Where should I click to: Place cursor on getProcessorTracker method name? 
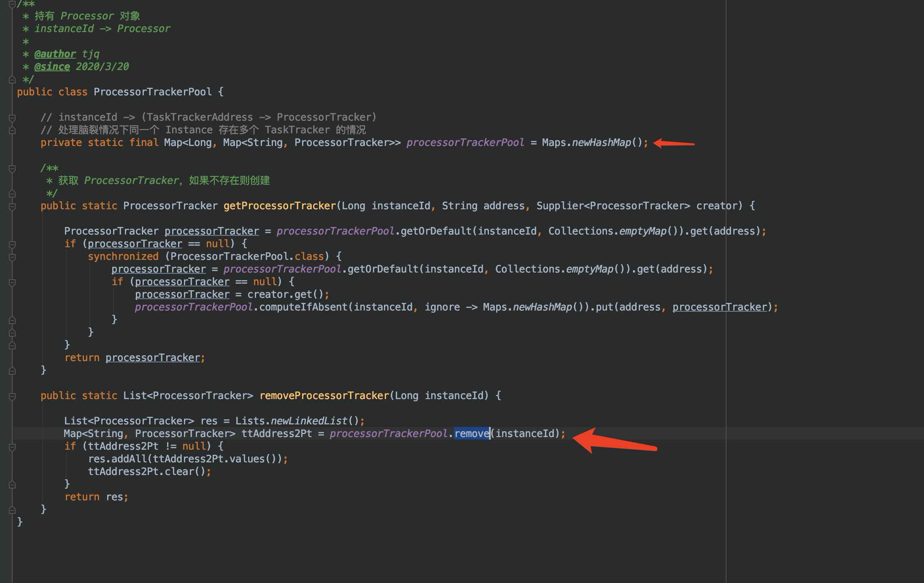280,206
